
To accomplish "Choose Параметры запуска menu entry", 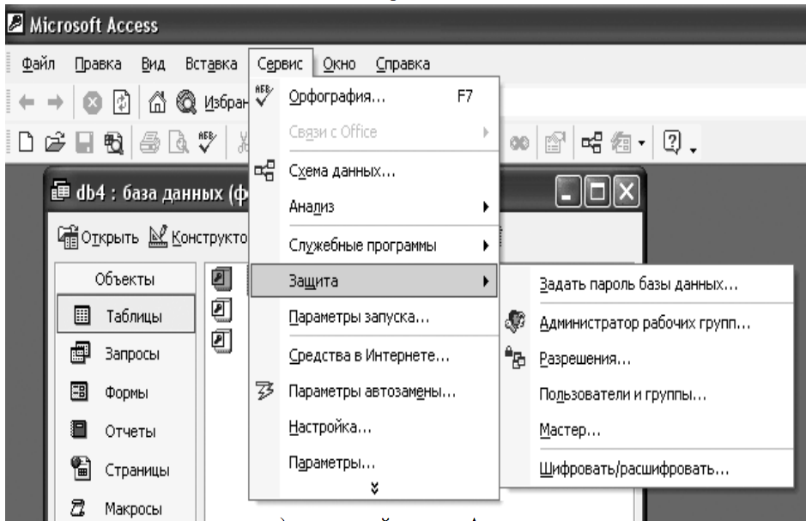I will (374, 317).
